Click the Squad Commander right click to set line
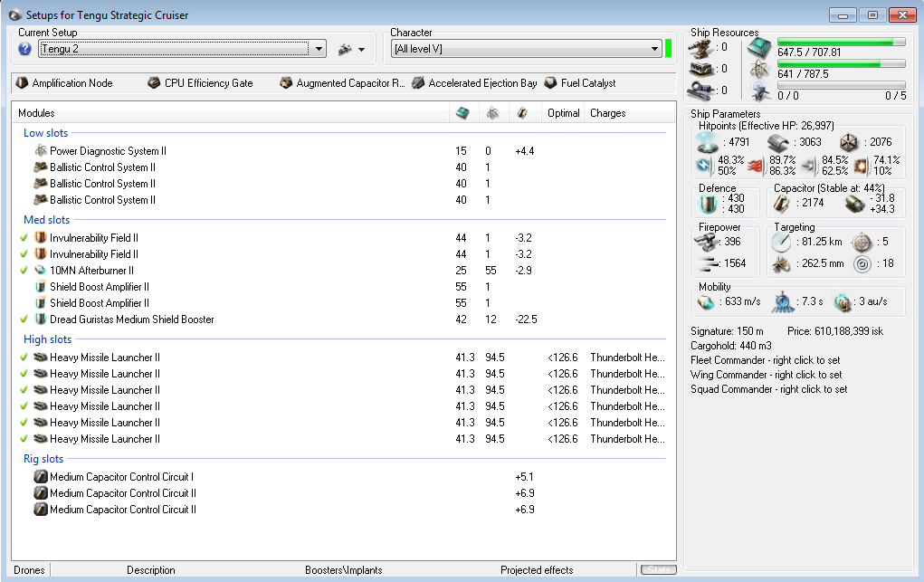924x582 pixels. tap(769, 390)
